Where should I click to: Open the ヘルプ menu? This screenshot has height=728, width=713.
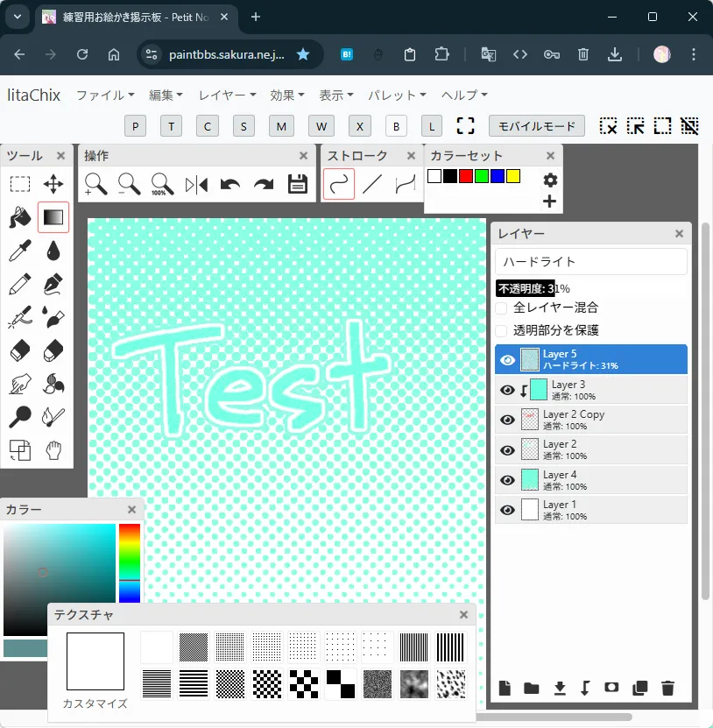coord(464,95)
